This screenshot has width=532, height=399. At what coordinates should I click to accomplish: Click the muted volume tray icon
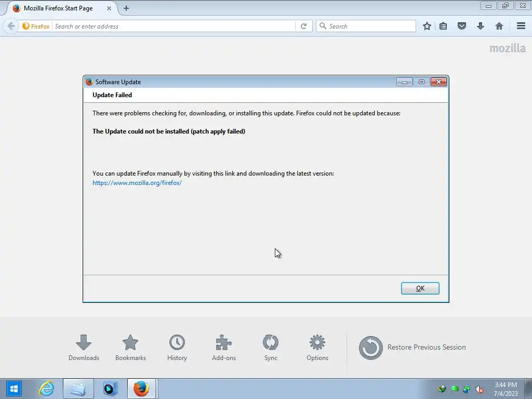pos(479,389)
